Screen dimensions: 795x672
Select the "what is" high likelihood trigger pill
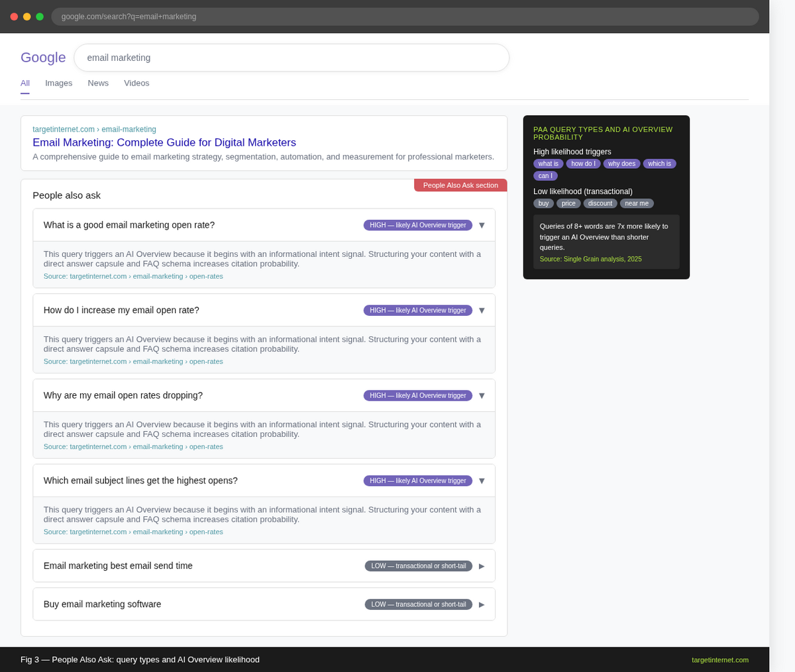coord(548,164)
